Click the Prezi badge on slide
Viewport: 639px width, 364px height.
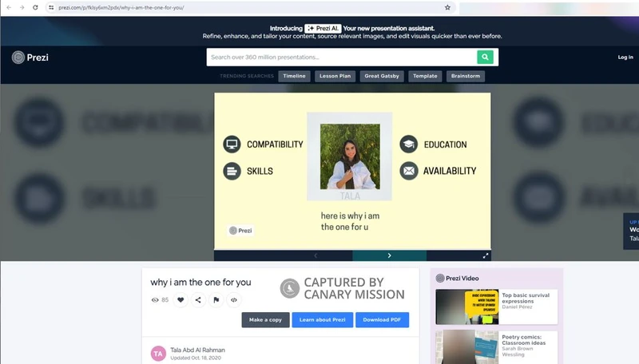pyautogui.click(x=240, y=231)
